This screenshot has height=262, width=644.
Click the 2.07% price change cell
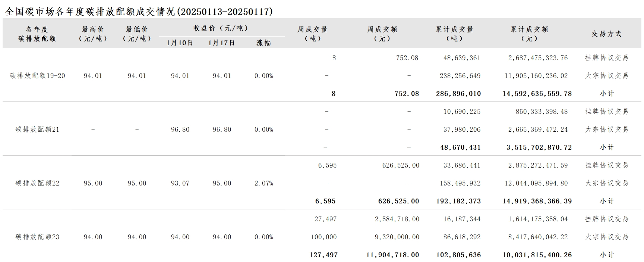[x=264, y=183]
